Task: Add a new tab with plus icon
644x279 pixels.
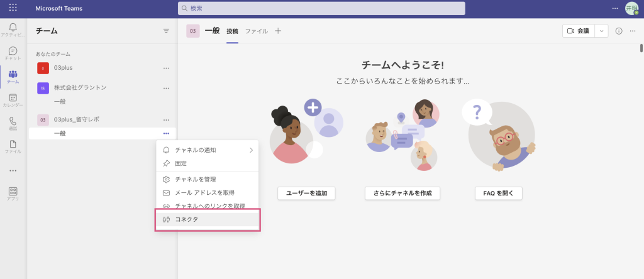Action: pos(278,31)
